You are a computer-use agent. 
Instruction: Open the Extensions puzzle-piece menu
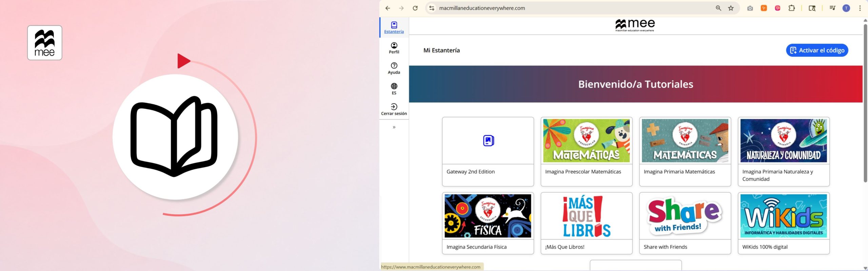click(792, 8)
